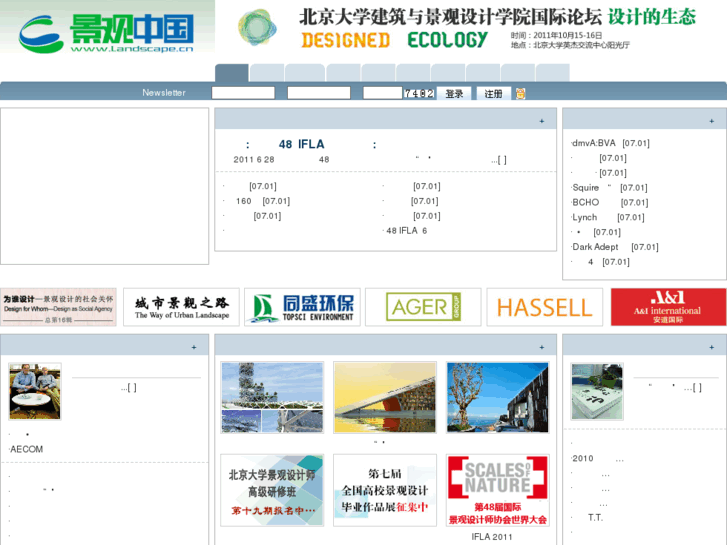Click the small mascot icon beside 注册
Screen dimensions: 727x545
click(x=520, y=93)
